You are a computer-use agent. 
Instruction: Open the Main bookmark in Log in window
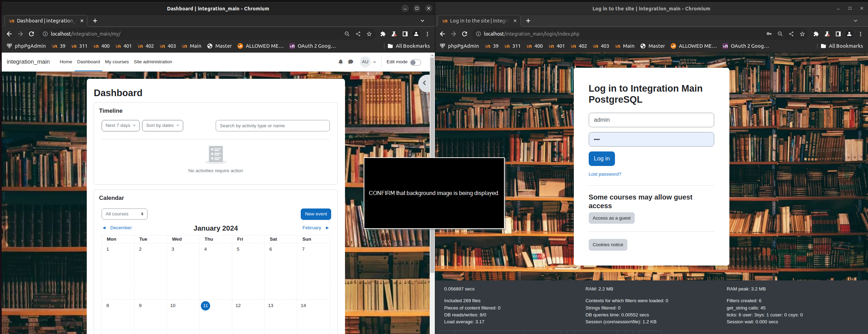(x=625, y=46)
